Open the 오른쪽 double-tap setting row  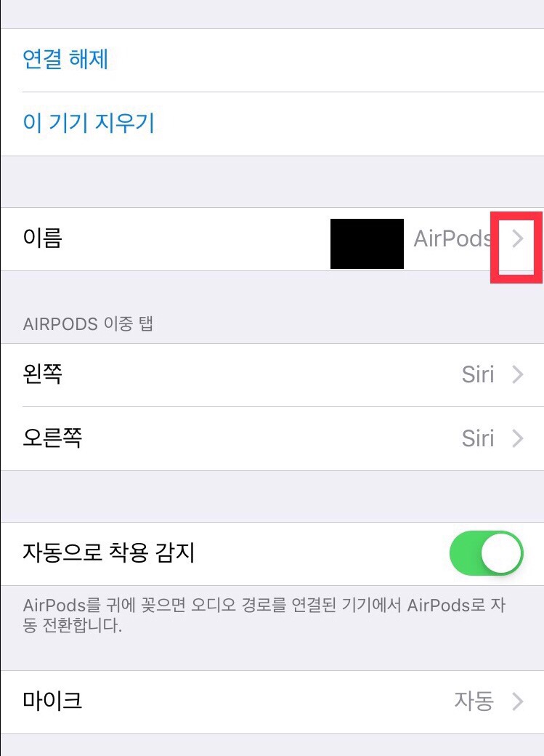point(272,439)
